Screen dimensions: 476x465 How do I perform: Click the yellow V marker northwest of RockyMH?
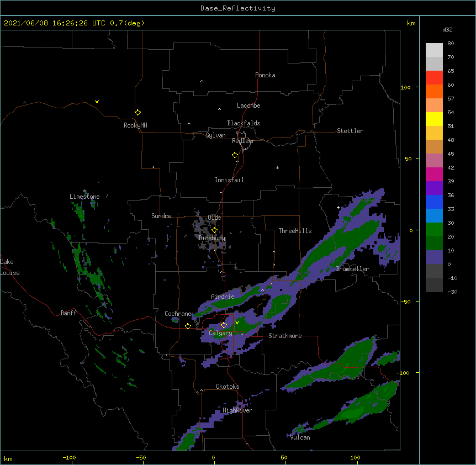tap(97, 102)
